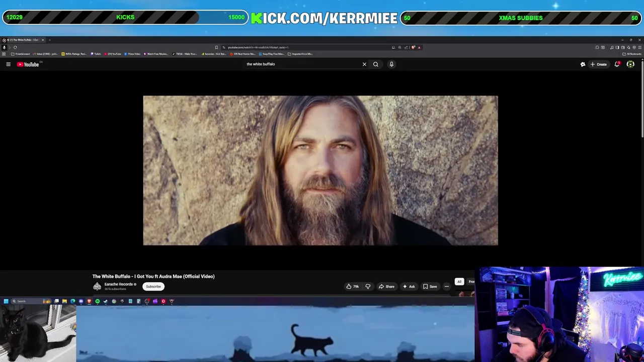Open the IMDb Ratings bookmark

pos(74,54)
